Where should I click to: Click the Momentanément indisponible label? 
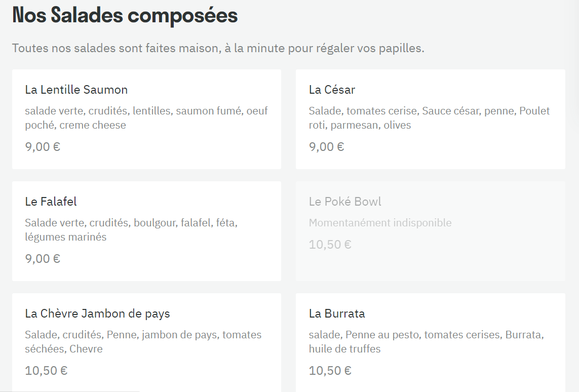[x=380, y=222]
